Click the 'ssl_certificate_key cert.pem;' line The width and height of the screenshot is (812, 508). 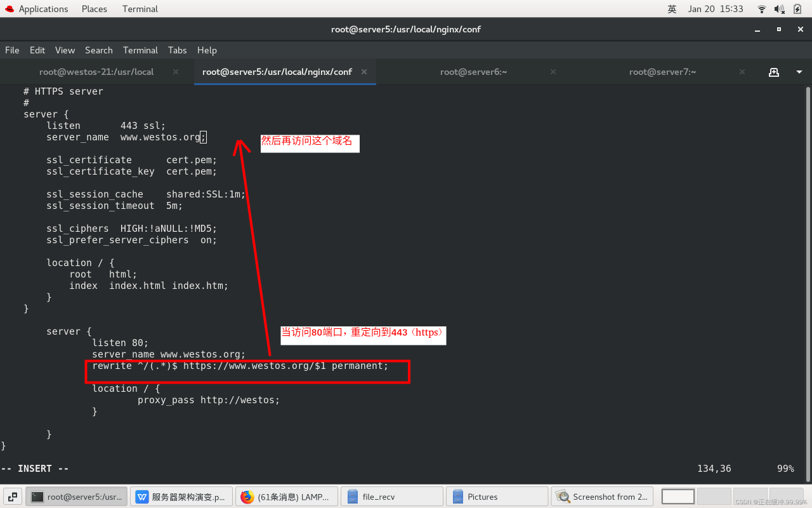[132, 171]
